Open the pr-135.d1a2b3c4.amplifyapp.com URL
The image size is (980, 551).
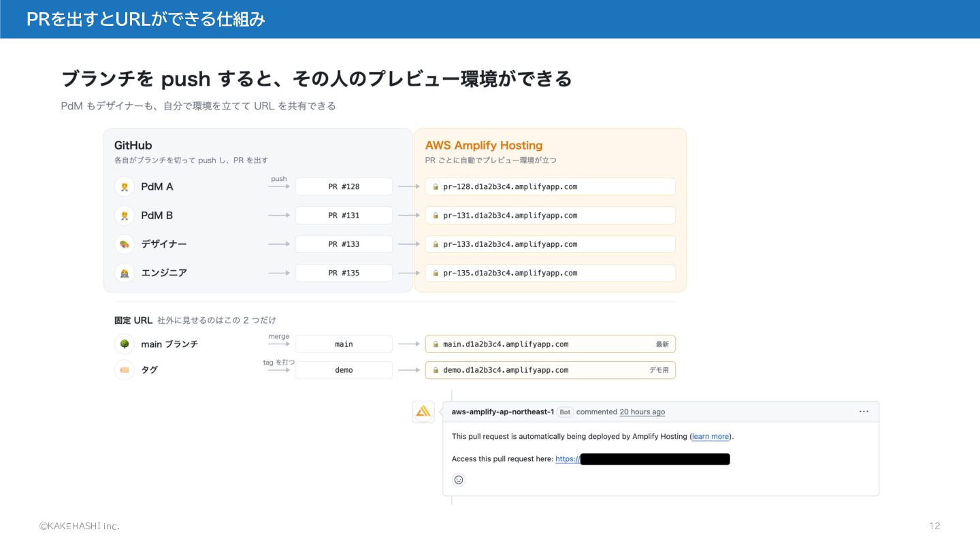point(551,273)
